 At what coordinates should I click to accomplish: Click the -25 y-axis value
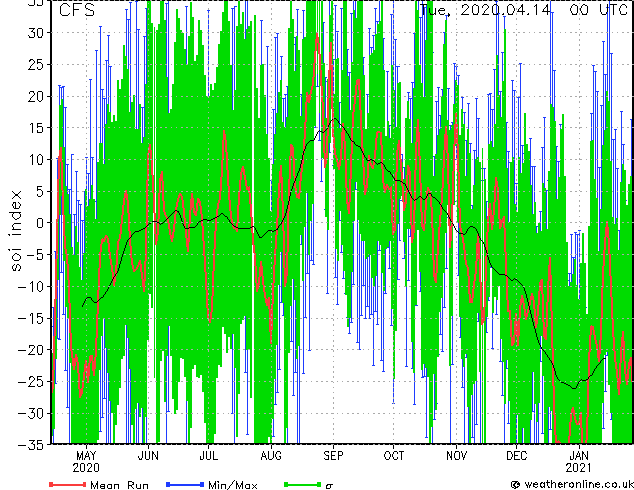(32, 382)
